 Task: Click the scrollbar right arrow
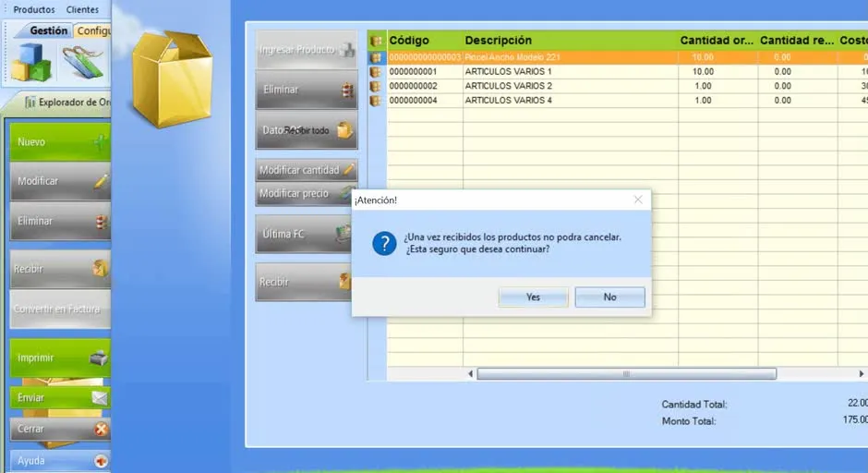pos(861,374)
